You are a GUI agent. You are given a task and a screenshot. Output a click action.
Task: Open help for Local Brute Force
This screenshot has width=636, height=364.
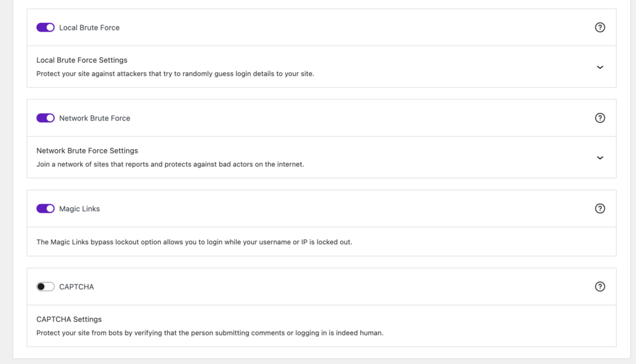click(599, 27)
